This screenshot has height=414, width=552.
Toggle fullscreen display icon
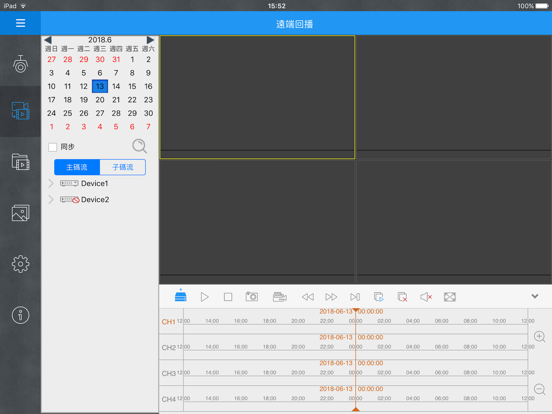point(450,297)
